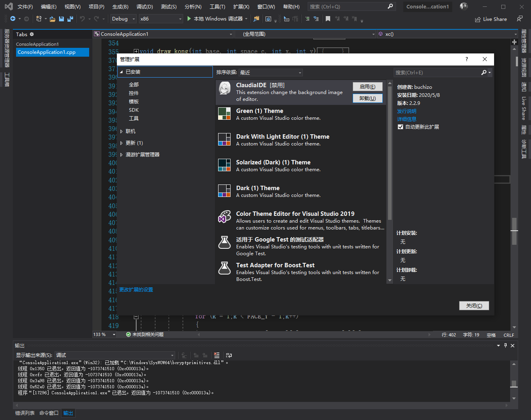Screen dimensions: 531x420
Task: Click the 卸载(U) button
Action: click(x=368, y=98)
